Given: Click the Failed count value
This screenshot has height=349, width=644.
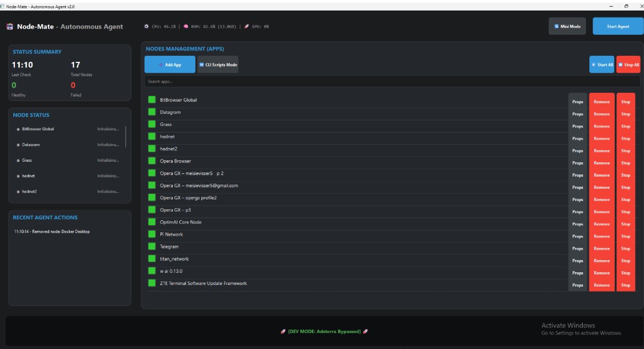Looking at the screenshot, I should (73, 85).
